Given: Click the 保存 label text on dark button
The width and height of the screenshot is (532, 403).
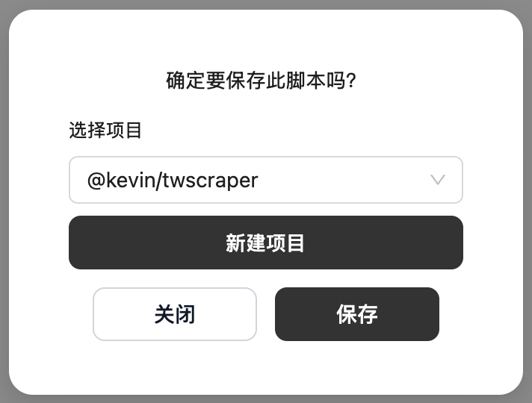Looking at the screenshot, I should click(x=357, y=314).
